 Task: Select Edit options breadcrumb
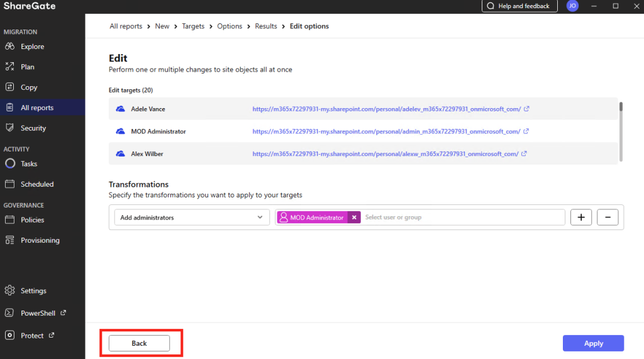[x=309, y=26]
